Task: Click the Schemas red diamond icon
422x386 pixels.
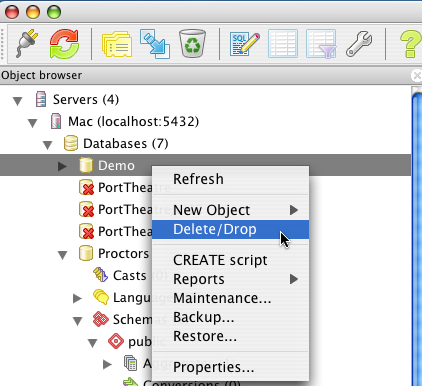Action: point(101,319)
